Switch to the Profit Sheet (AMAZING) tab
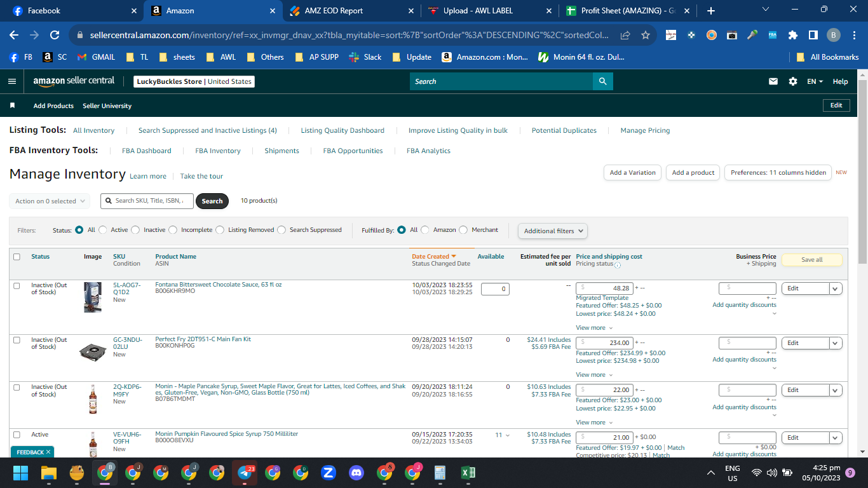The image size is (868, 488). click(627, 11)
